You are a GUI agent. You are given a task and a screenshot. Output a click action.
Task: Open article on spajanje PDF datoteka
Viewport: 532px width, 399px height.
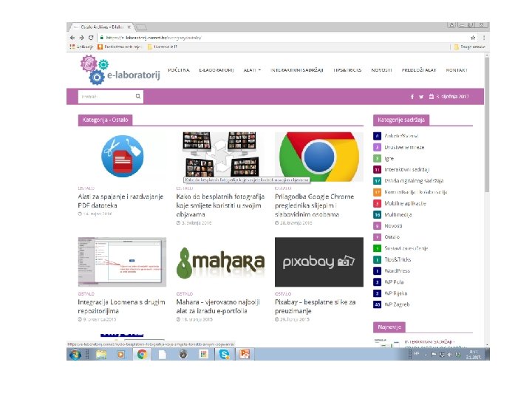pos(120,201)
